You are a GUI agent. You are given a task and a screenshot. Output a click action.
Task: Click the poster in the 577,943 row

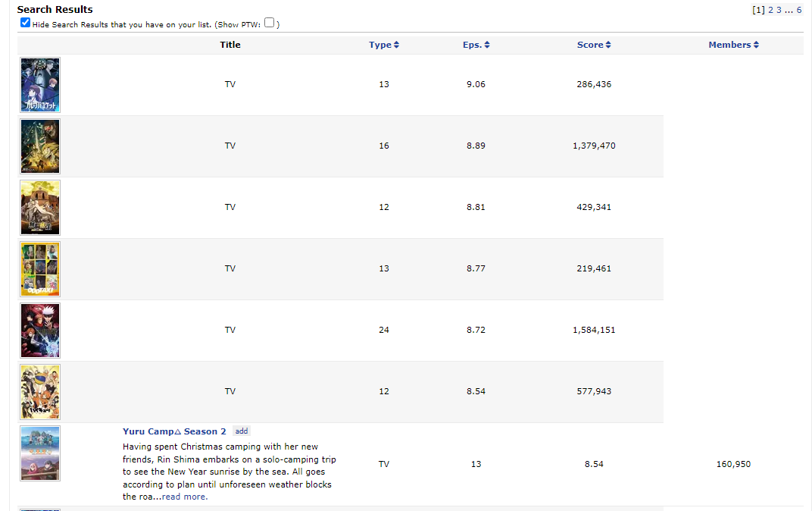point(40,392)
